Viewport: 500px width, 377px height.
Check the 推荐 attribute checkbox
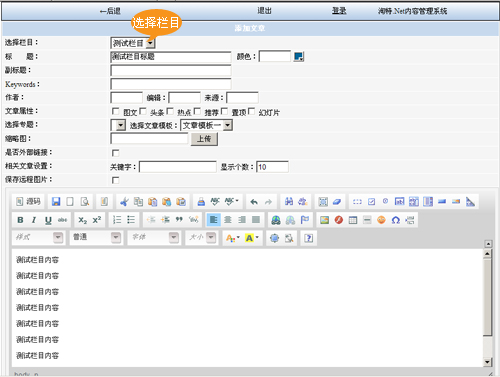197,111
